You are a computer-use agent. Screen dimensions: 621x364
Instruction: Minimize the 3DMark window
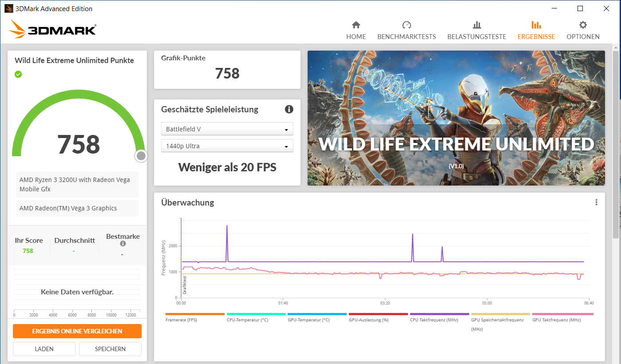tap(554, 8)
